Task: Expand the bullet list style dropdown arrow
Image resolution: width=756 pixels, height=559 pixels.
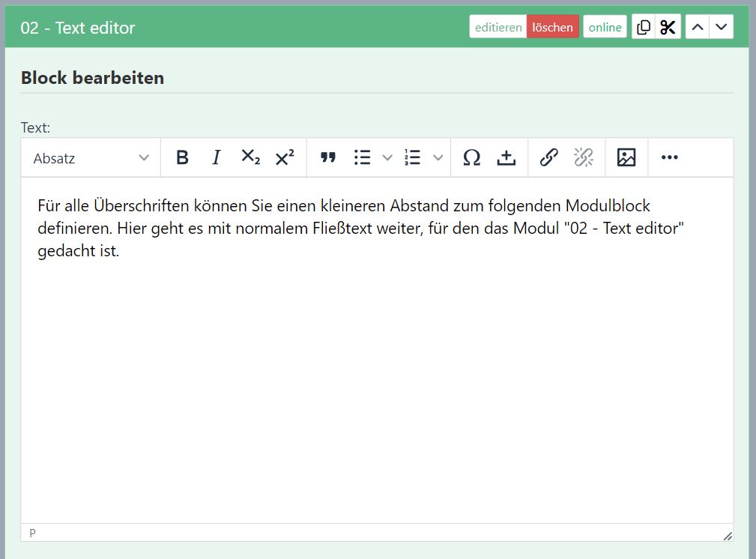Action: 387,157
